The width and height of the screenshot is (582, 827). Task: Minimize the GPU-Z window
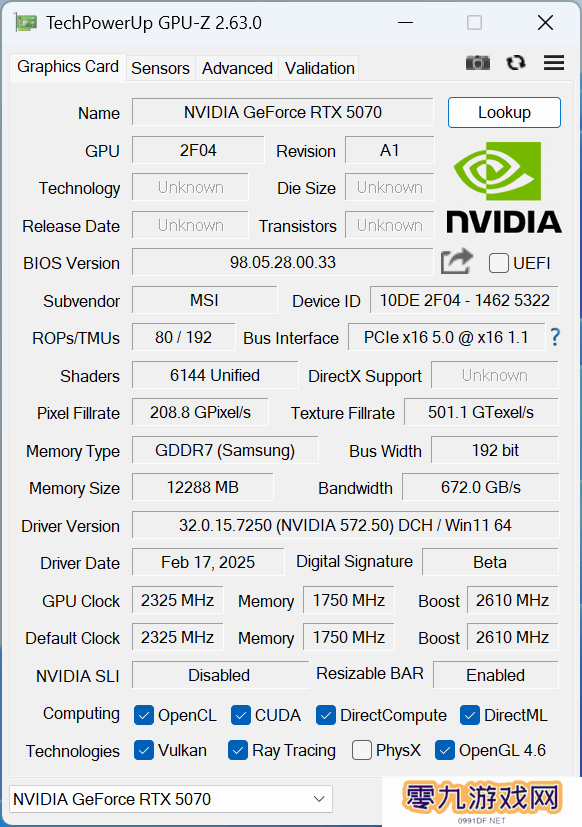pos(405,23)
